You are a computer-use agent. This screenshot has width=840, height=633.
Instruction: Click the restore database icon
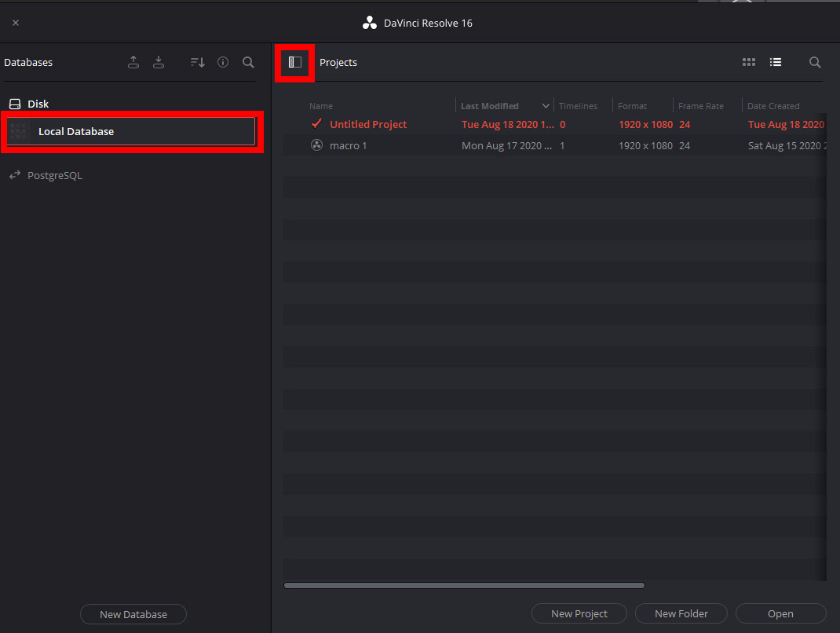[x=159, y=62]
